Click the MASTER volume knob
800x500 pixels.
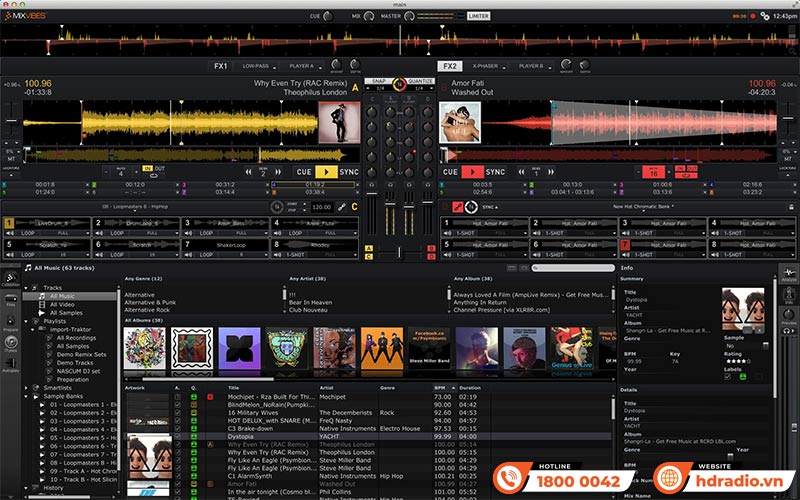point(409,16)
